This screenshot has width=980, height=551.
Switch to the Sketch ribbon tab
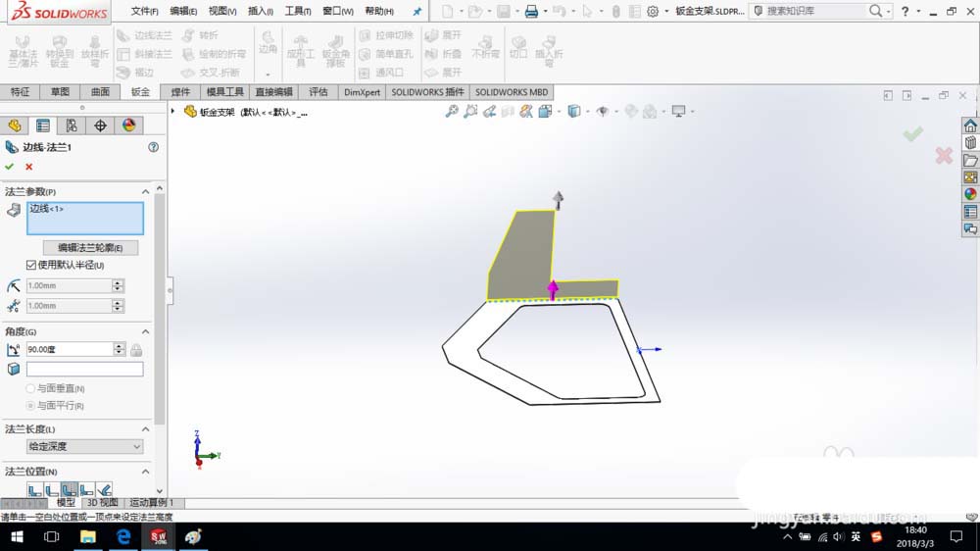point(60,92)
